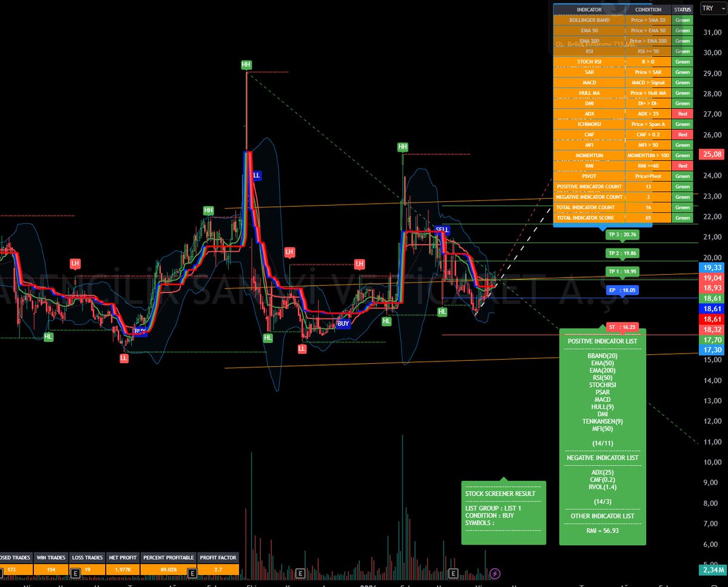Click the 89.02% PERCENT PROFITABLE stat cell
Viewport: 728px width, 587px height.
[x=169, y=569]
